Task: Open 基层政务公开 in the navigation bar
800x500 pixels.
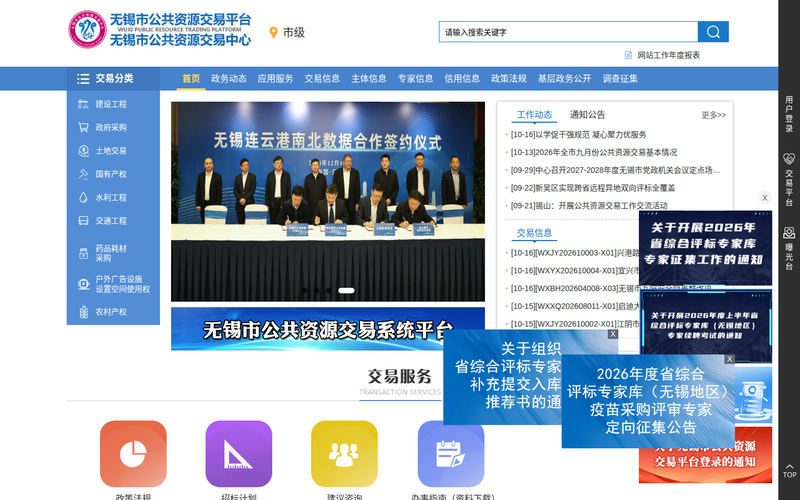Action: (x=564, y=79)
